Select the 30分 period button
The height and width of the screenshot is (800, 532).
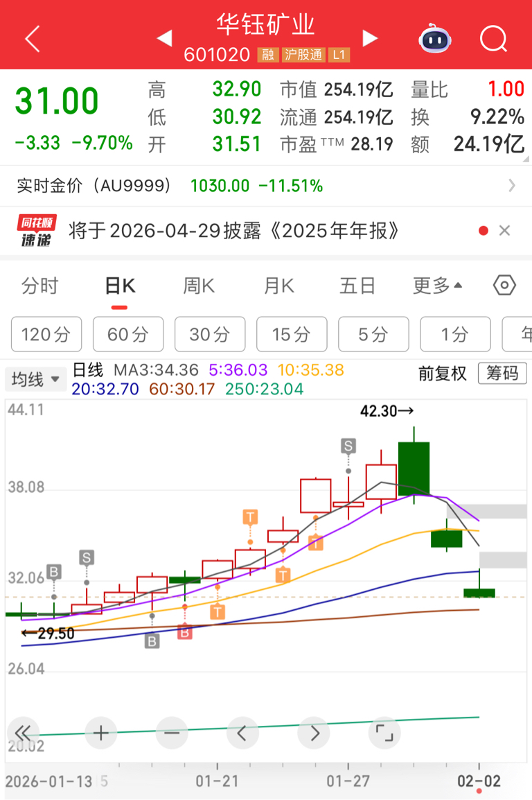[x=210, y=334]
